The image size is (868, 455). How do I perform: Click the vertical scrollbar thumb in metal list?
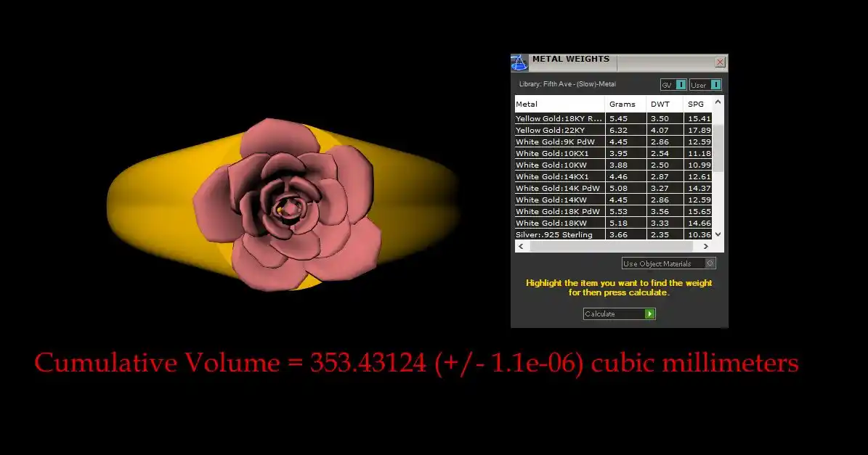tap(718, 147)
